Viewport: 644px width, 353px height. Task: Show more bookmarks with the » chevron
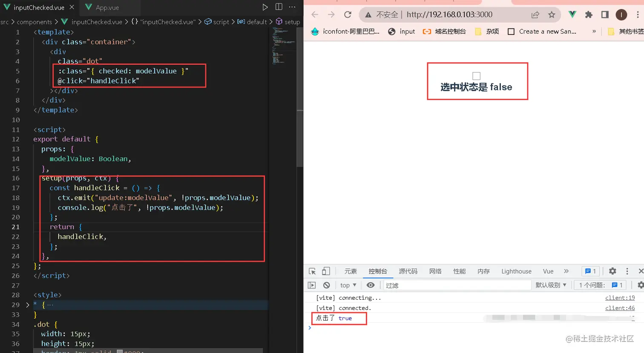point(594,31)
